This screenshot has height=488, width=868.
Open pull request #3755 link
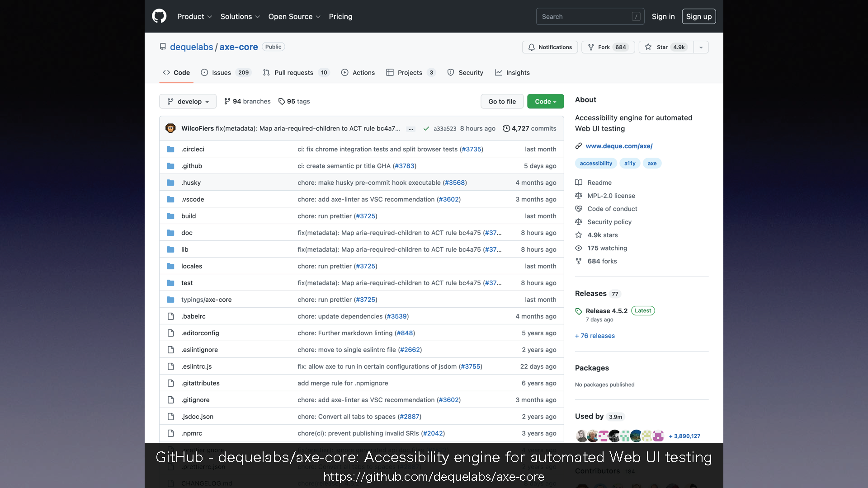coord(471,366)
